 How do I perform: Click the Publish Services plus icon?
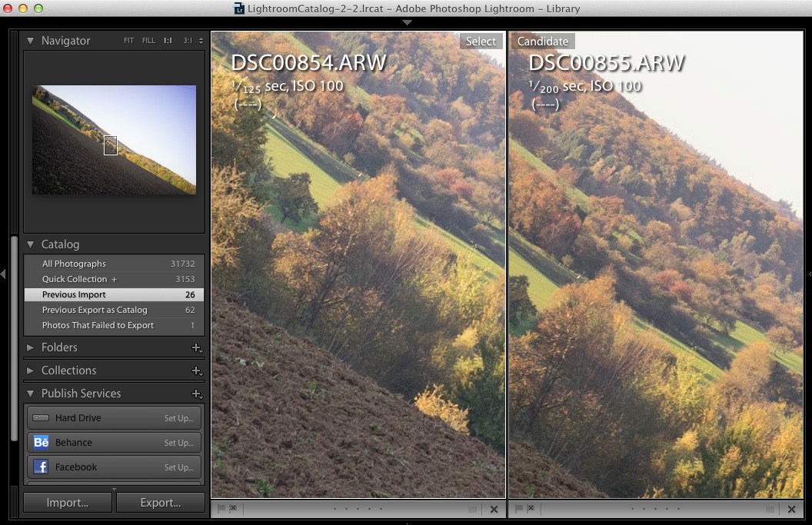pos(197,394)
